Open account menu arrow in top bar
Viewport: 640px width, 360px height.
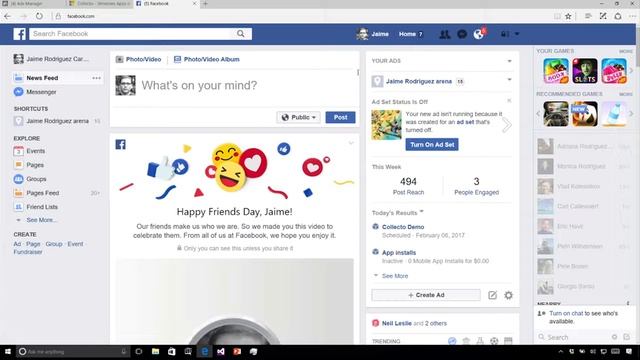pos(517,34)
